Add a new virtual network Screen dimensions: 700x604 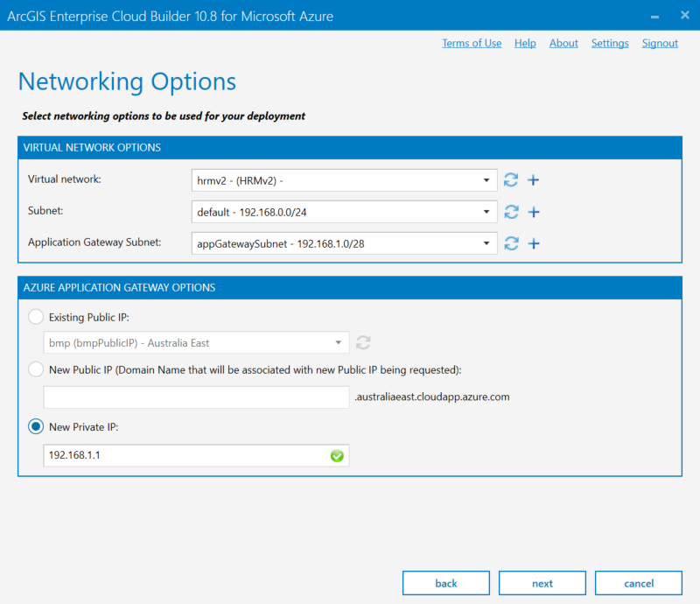coord(533,180)
